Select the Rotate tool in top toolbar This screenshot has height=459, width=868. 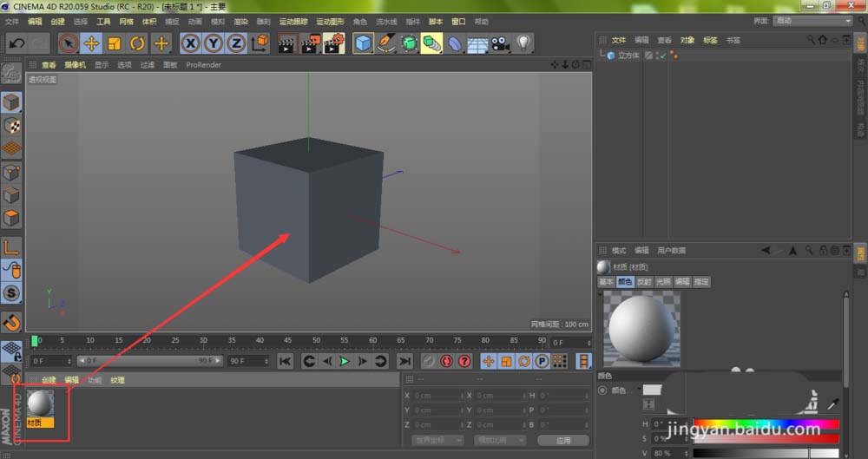click(x=137, y=43)
